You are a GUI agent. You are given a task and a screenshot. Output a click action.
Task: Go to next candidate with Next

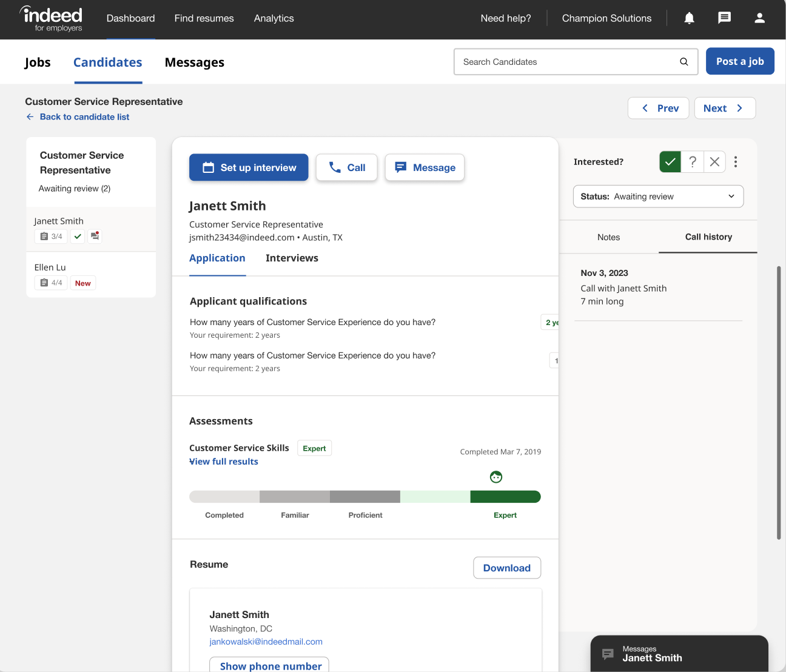tap(724, 109)
